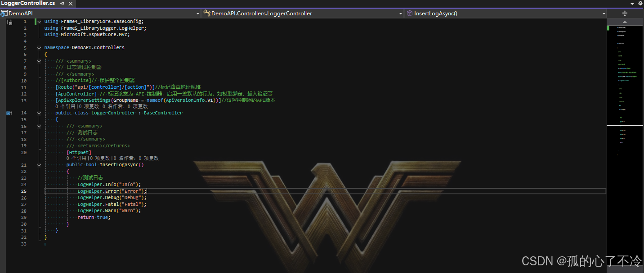This screenshot has height=273, width=644.
Task: Collapse the namespace block on line 5
Action: [39, 48]
